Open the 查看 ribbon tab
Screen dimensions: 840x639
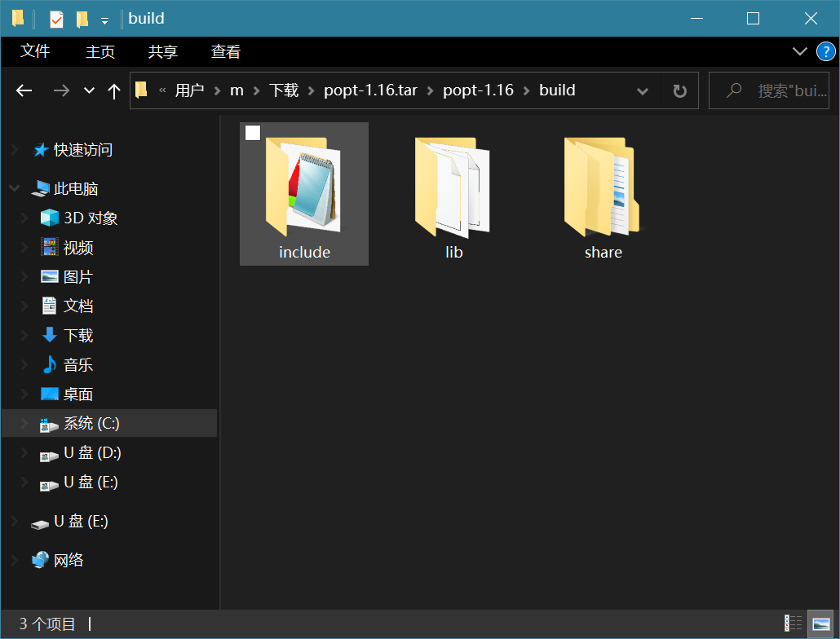pyautogui.click(x=225, y=51)
